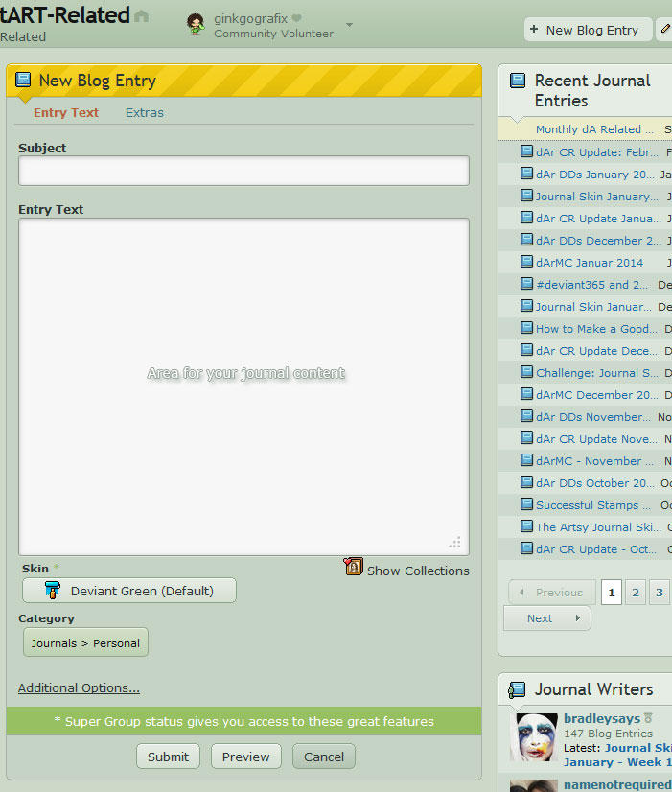Switch to the Entry Text tab
672x792 pixels.
click(66, 112)
